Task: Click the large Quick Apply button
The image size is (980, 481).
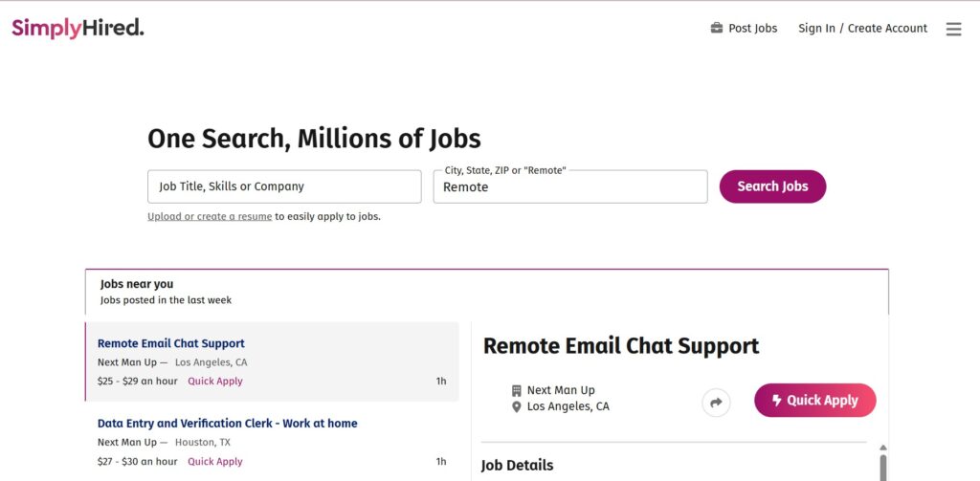Action: coord(815,401)
